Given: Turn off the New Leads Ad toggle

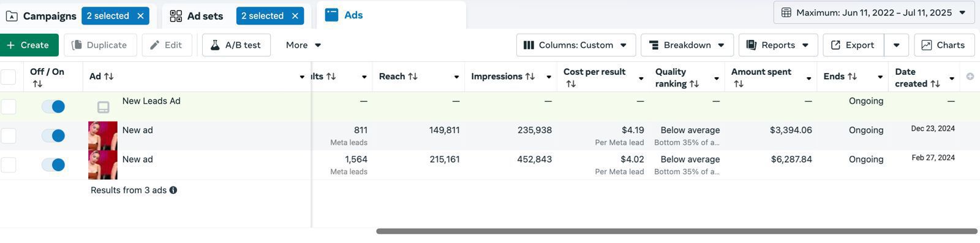Looking at the screenshot, I should pyautogui.click(x=53, y=107).
